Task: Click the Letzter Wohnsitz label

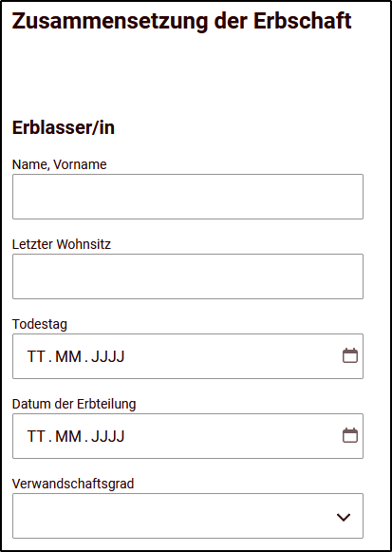Action: (x=62, y=244)
